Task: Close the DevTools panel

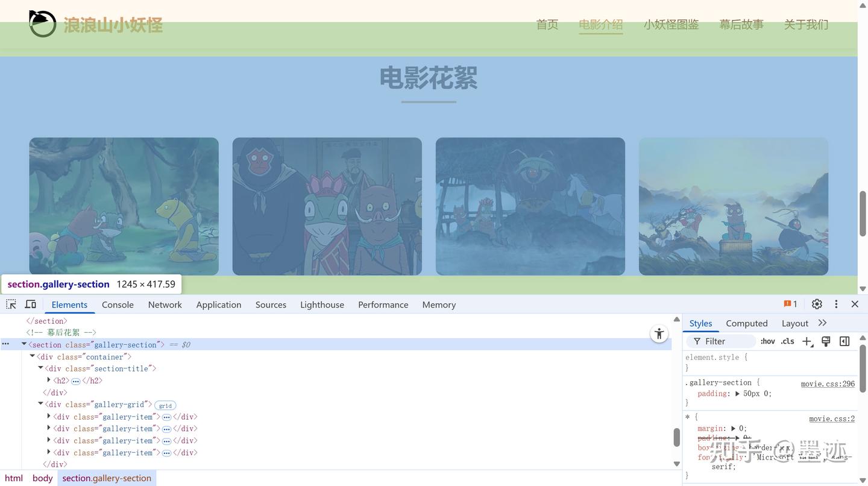Action: point(855,304)
